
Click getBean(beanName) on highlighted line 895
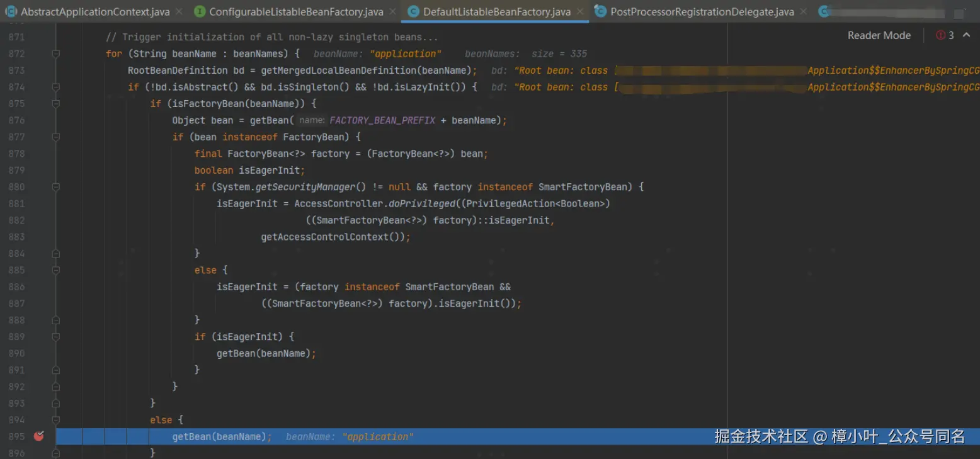[x=219, y=436]
